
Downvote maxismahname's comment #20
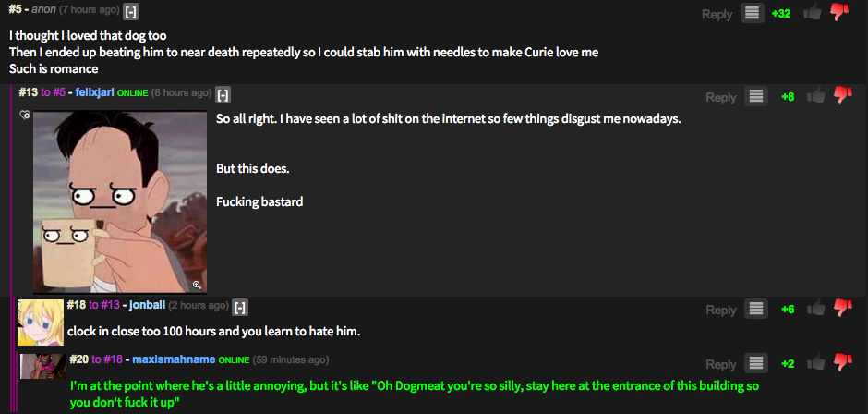pyautogui.click(x=842, y=363)
